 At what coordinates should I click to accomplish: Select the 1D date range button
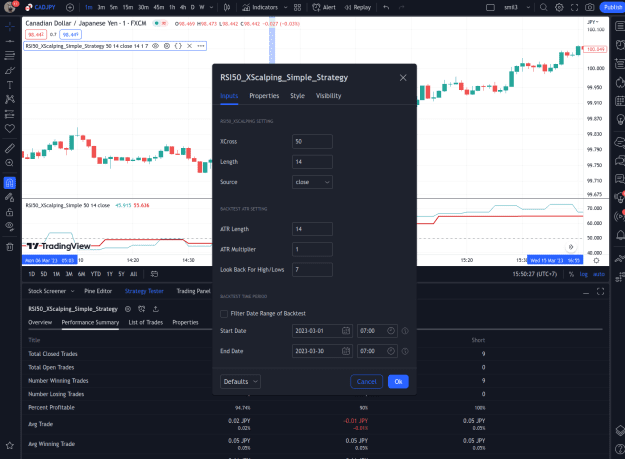pos(32,274)
